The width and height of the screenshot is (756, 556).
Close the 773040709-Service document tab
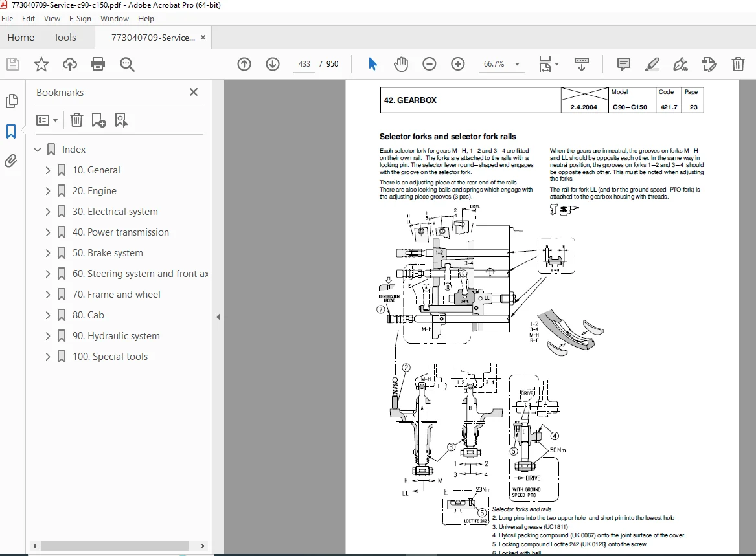click(203, 37)
